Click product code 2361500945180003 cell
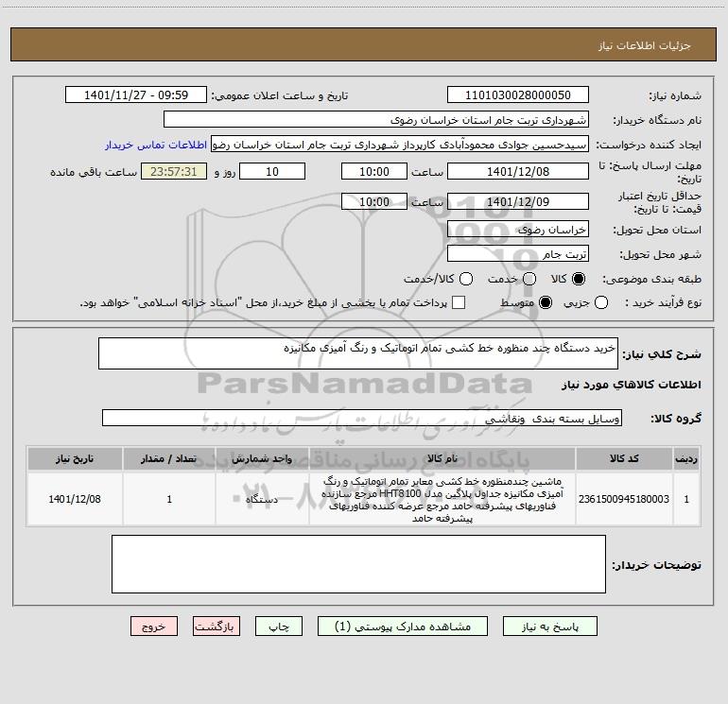The width and height of the screenshot is (728, 704). pyautogui.click(x=624, y=499)
